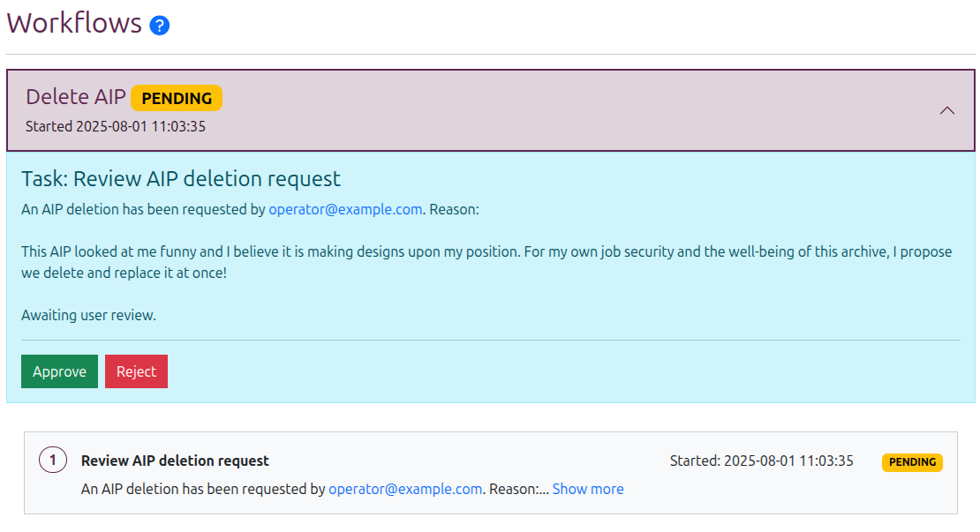Select the Review AIP deletion request step title
The width and height of the screenshot is (980, 532).
(175, 461)
